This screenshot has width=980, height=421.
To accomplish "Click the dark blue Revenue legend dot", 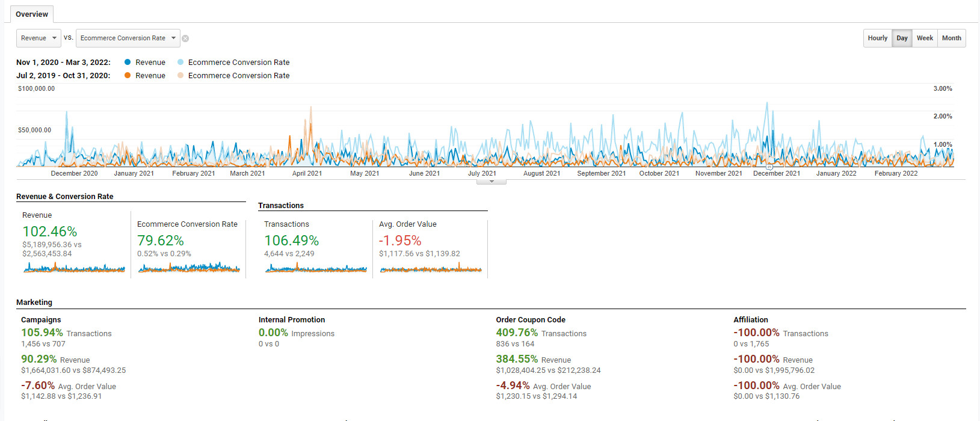I will [128, 62].
